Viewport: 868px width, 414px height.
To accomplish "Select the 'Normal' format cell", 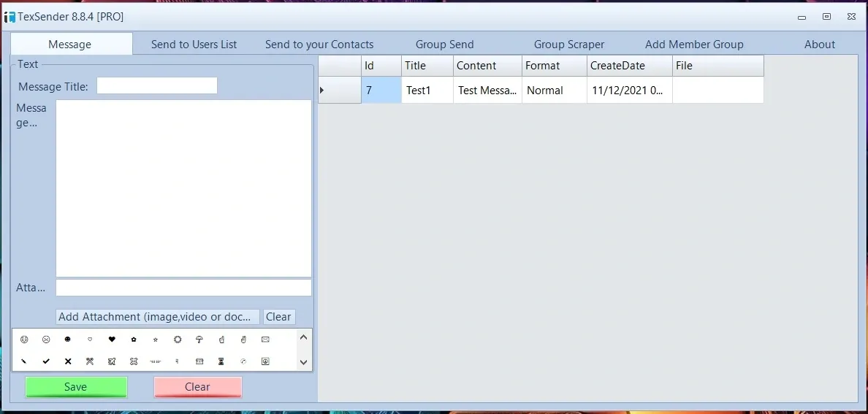I will (555, 90).
